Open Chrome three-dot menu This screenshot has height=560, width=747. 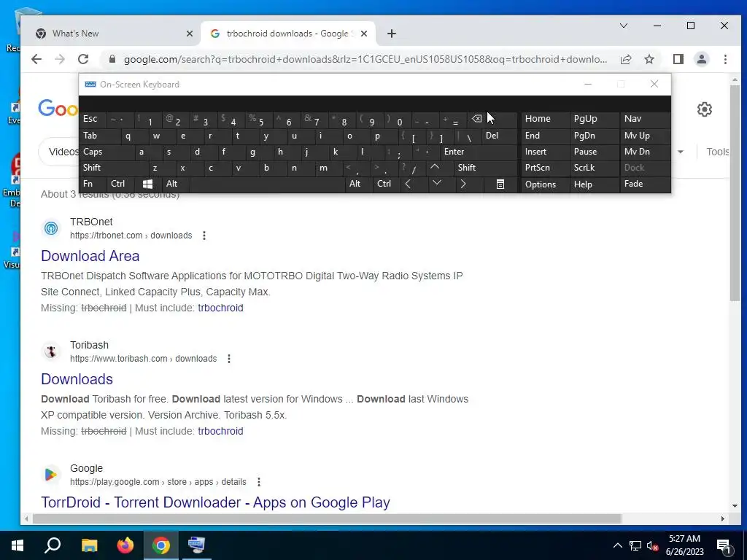click(x=725, y=59)
